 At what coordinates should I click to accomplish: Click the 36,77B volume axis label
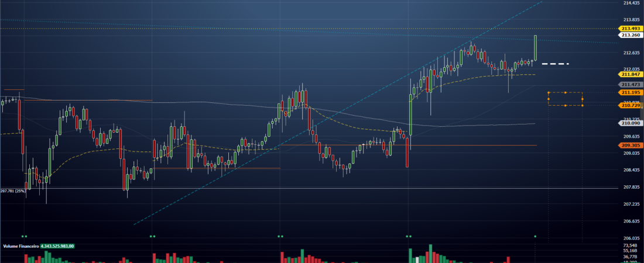click(630, 257)
